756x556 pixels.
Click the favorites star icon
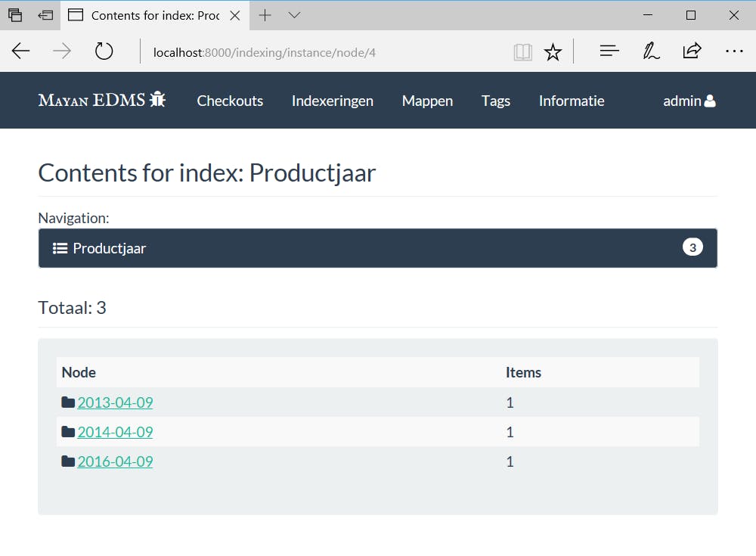click(x=553, y=51)
